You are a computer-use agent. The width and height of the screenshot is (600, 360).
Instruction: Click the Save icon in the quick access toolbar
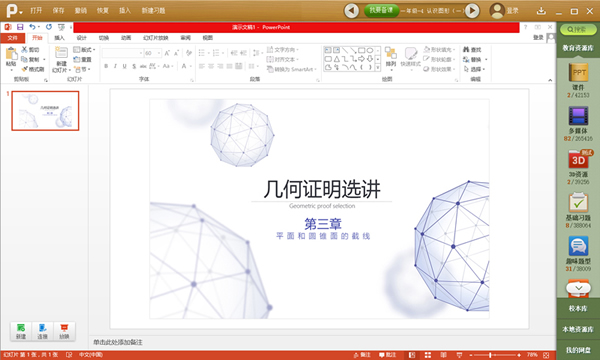point(20,27)
